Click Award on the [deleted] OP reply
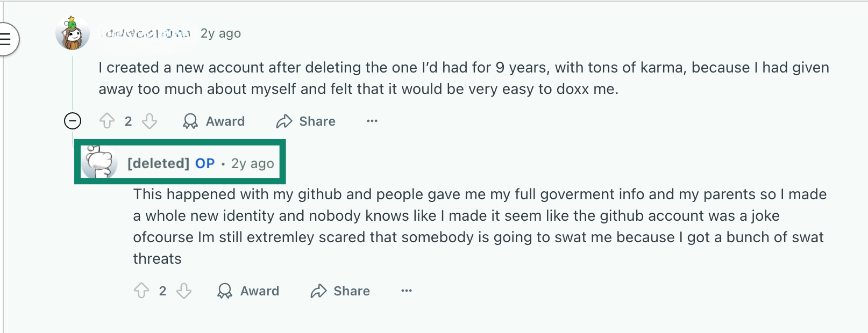868x333 pixels. coord(259,291)
